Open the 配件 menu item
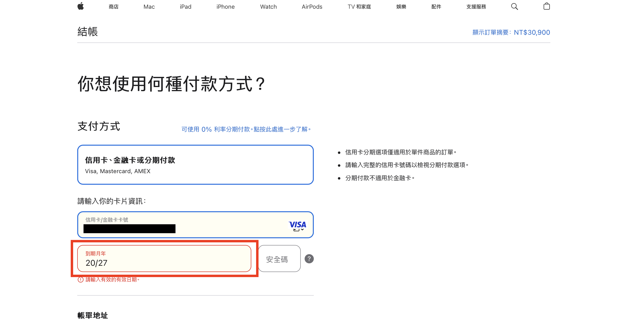Image resolution: width=644 pixels, height=327 pixels. (436, 7)
